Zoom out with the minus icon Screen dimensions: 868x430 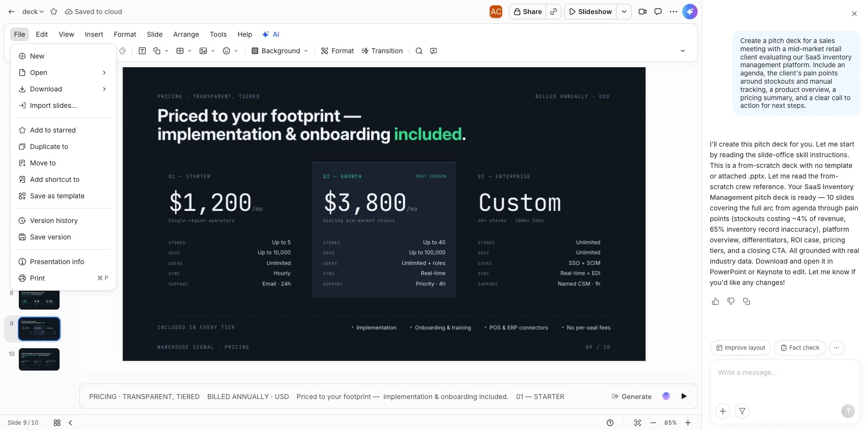point(653,423)
